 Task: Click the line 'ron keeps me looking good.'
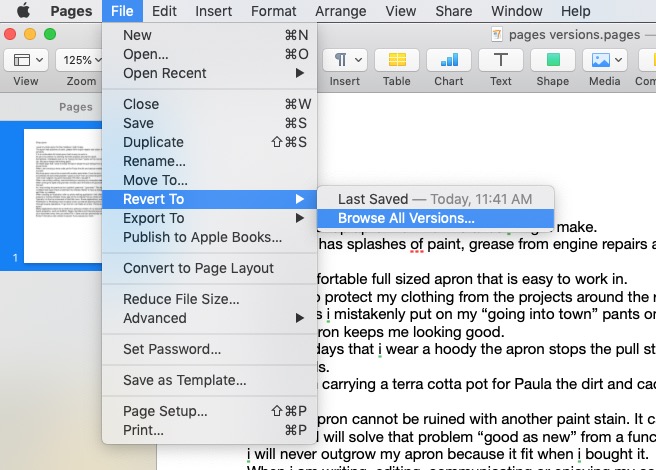coord(411,332)
